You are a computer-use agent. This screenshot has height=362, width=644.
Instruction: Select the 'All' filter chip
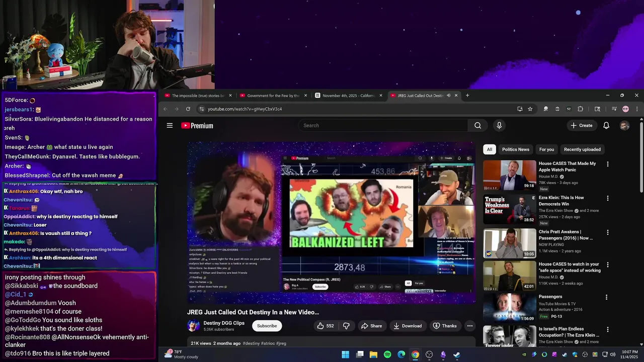(x=490, y=149)
